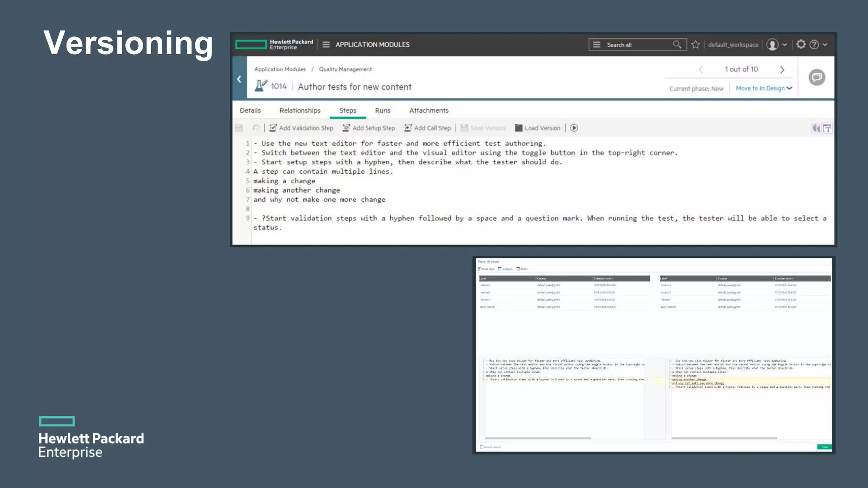Click the Quality Management breadcrumb link
The height and width of the screenshot is (488, 868).
(345, 69)
